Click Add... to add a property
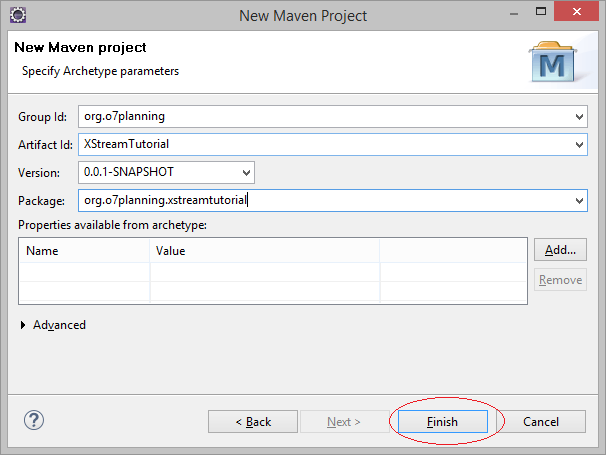606x455 pixels. coord(560,250)
